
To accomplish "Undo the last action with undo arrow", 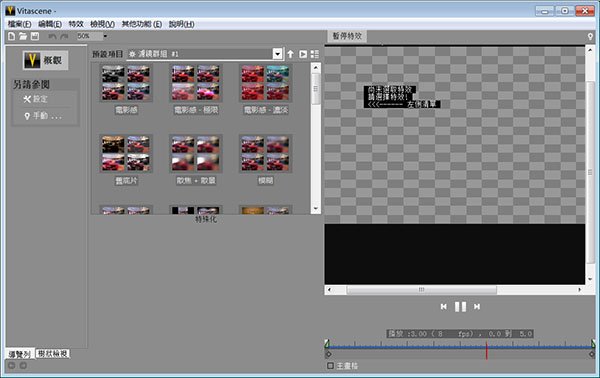I will pos(52,36).
